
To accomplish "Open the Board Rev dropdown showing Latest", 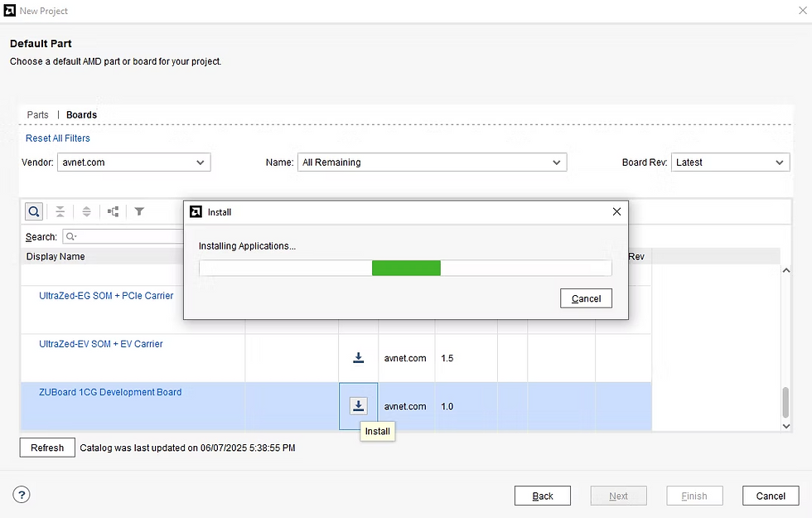I will [x=730, y=162].
